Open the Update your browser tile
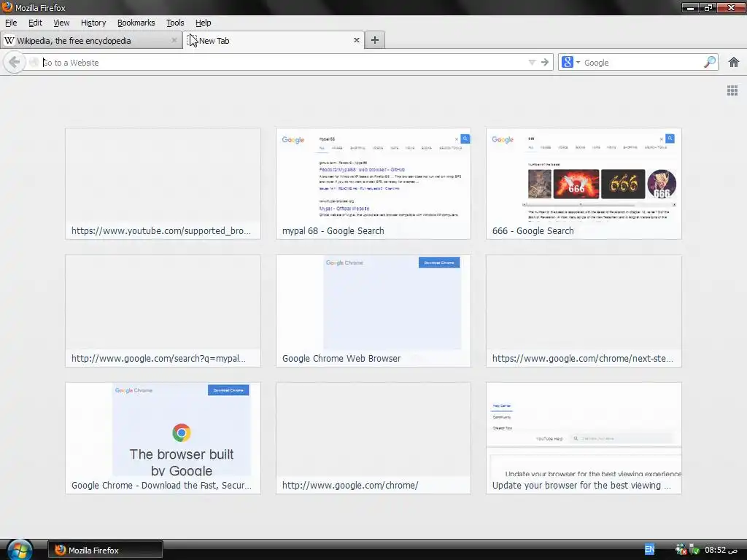Viewport: 747px width, 560px height. 584,438
